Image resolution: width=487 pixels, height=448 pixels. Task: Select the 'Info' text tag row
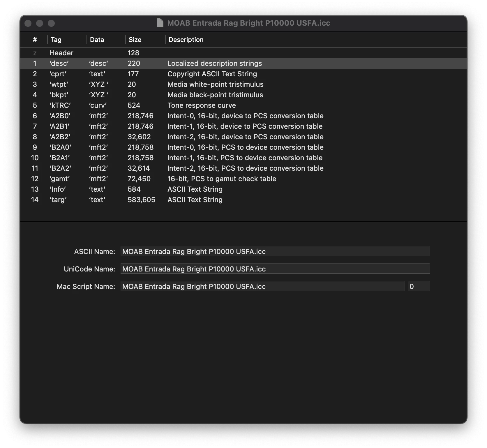(243, 189)
